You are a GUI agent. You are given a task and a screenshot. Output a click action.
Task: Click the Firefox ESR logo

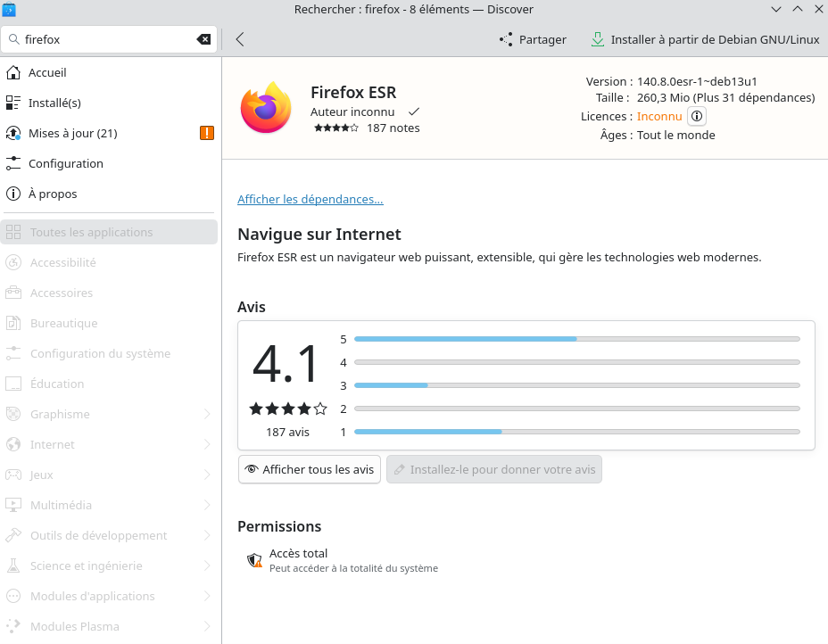tap(266, 108)
